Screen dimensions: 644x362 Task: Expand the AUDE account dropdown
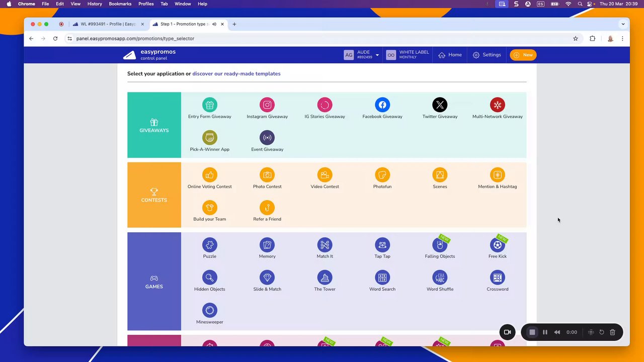377,55
